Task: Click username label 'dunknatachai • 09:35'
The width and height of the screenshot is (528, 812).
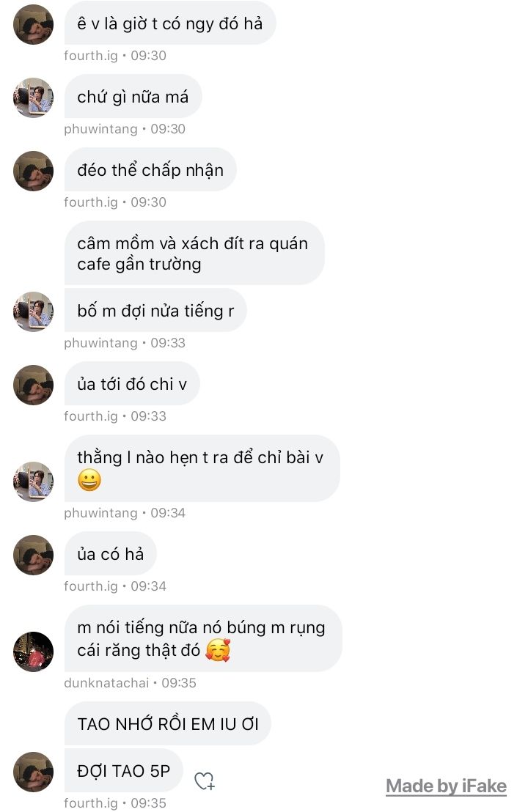Action: point(130,683)
